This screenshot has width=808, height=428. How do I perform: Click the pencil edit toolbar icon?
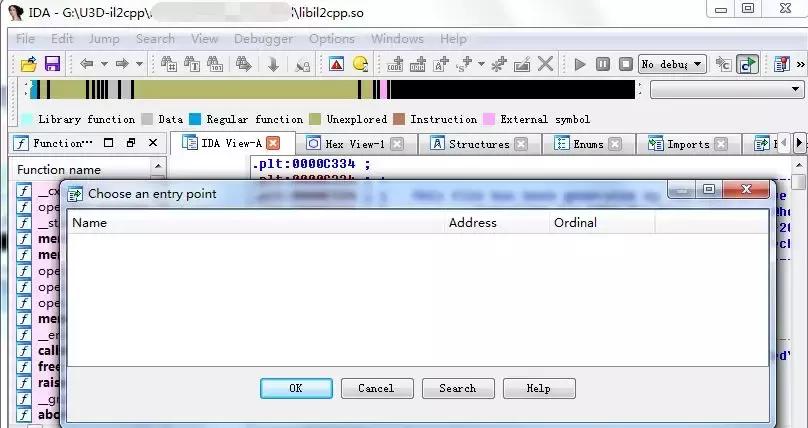(x=522, y=64)
